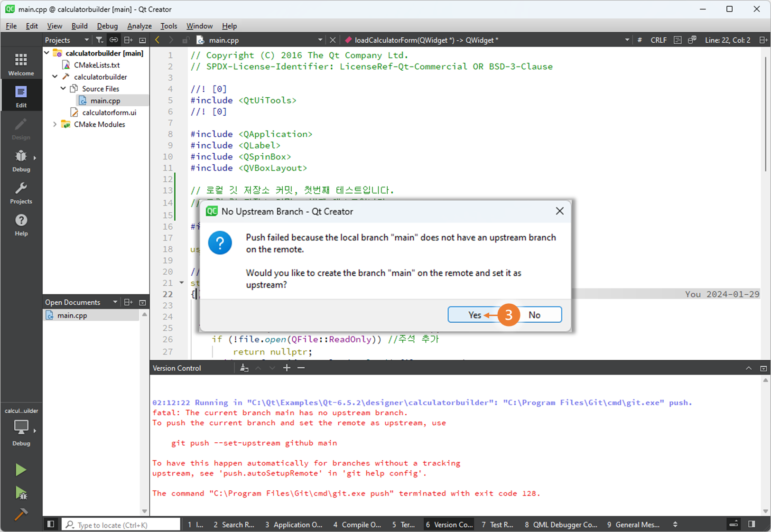Viewport: 771px width, 532px height.
Task: Collapse the calculatorbuilder [main] project node
Action: [x=47, y=53]
